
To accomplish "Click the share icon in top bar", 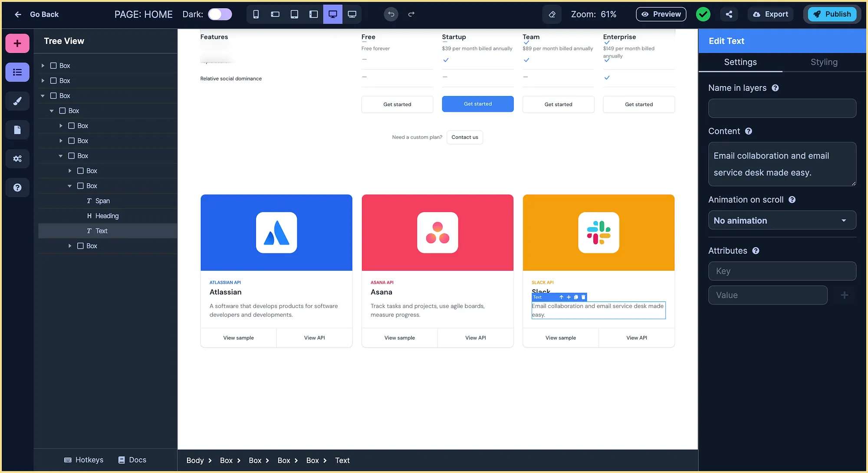I will 729,14.
